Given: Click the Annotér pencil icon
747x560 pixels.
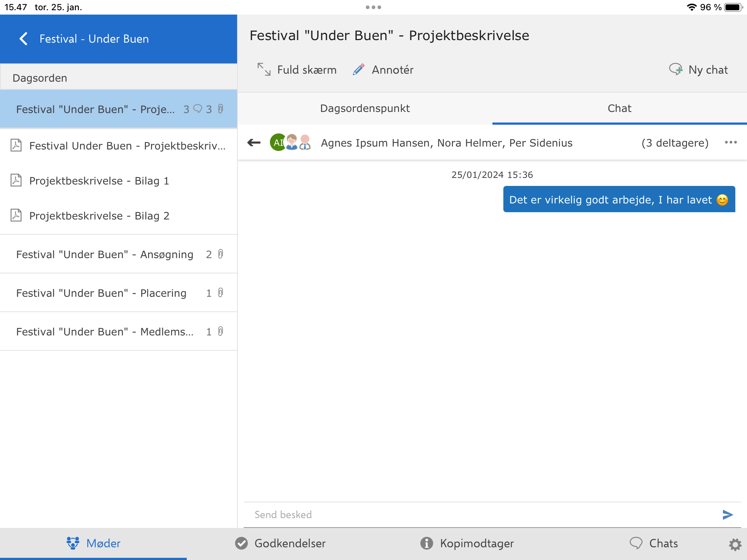Looking at the screenshot, I should pyautogui.click(x=359, y=69).
